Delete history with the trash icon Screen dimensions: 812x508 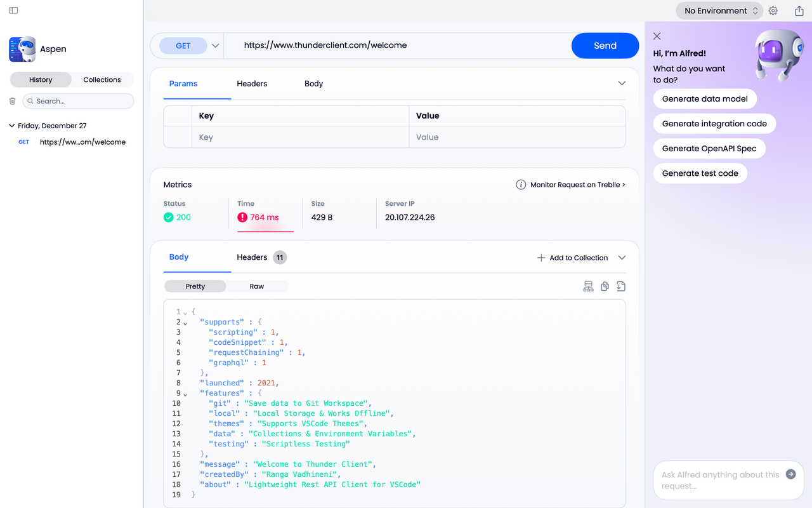(x=12, y=101)
